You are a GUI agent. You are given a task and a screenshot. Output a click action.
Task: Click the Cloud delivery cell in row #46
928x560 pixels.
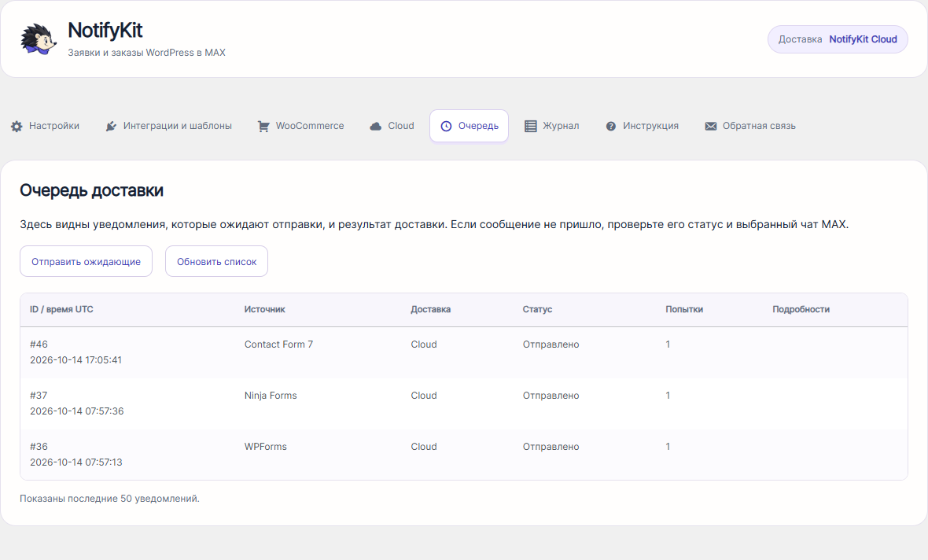click(424, 344)
